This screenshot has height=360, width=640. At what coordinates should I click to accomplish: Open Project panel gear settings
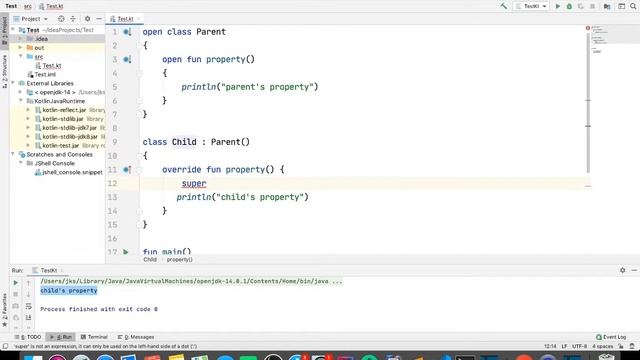tap(87, 19)
